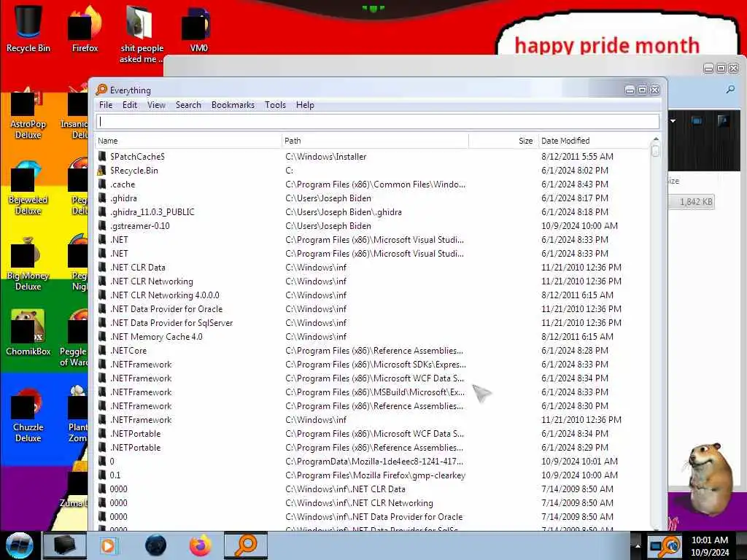Open the first taskbar folder icon
The image size is (747, 560).
65,545
